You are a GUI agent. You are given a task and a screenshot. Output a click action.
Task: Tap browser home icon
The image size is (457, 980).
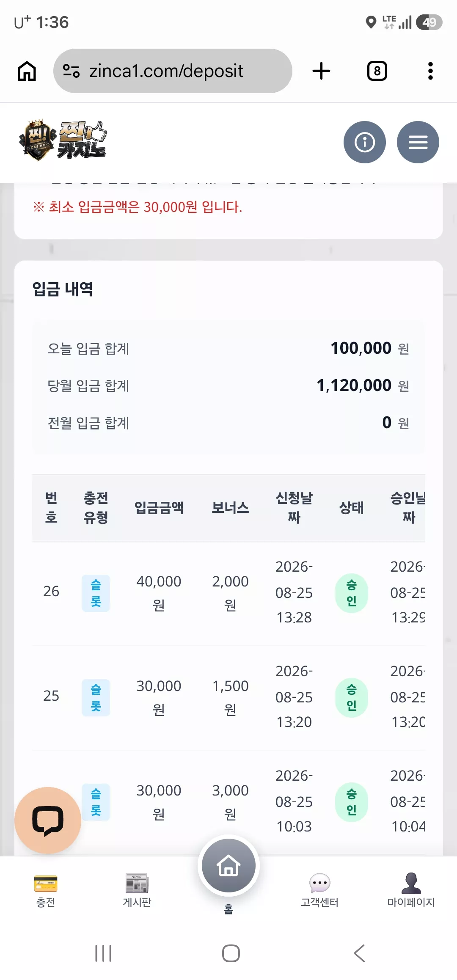(x=27, y=71)
